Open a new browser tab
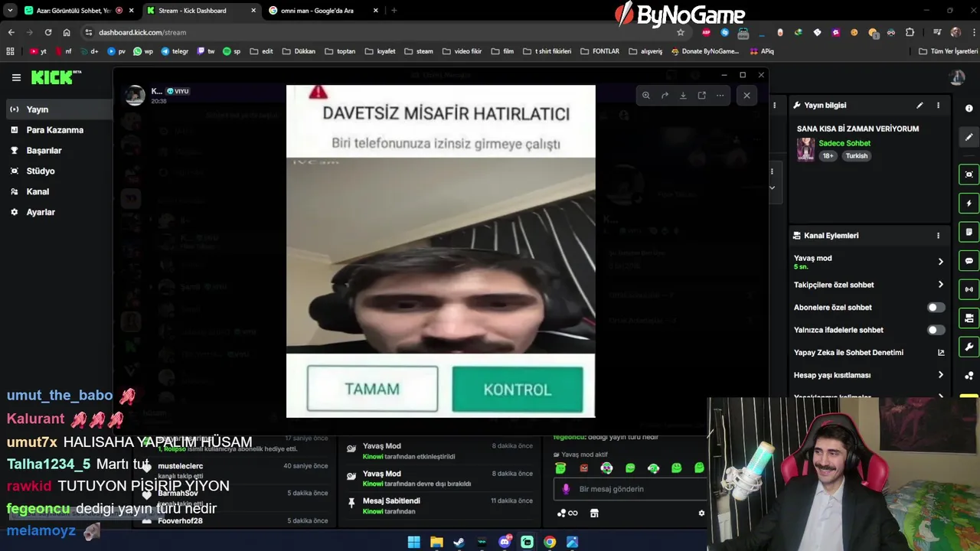The width and height of the screenshot is (980, 551). 394,11
